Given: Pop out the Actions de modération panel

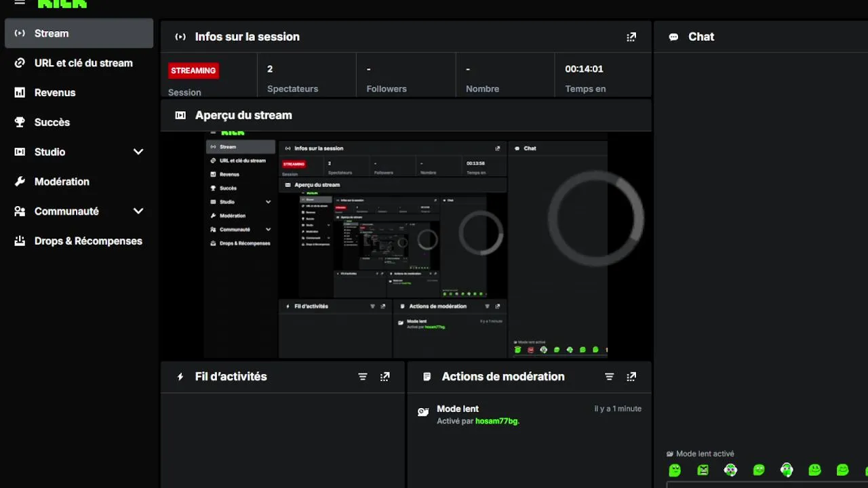Looking at the screenshot, I should [631, 377].
